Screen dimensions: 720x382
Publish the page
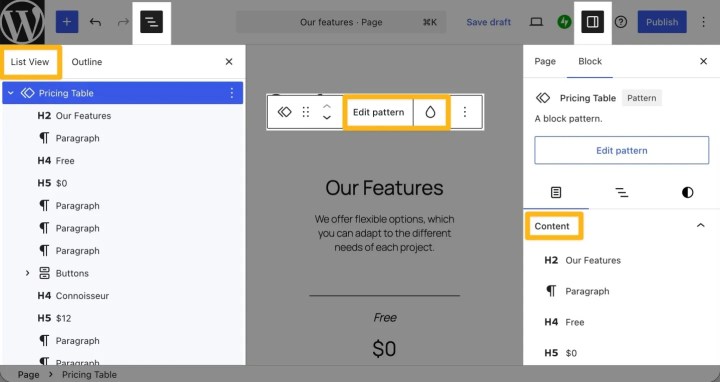tap(662, 22)
